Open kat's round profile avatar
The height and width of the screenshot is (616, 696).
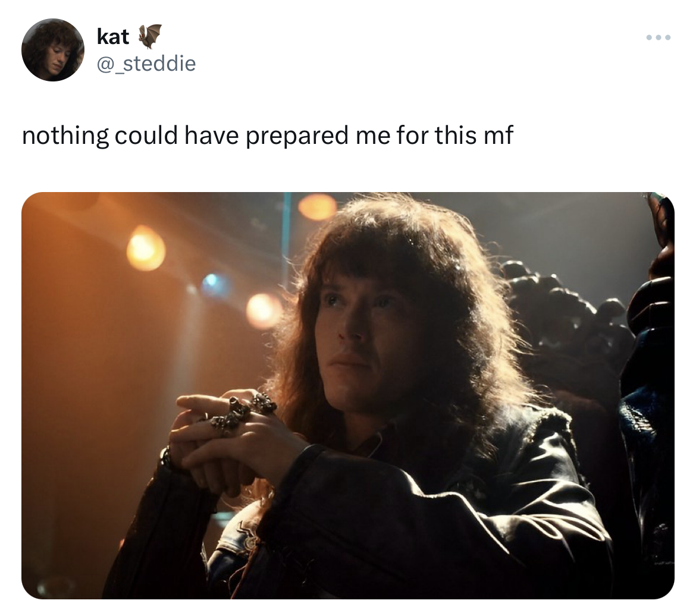53,50
